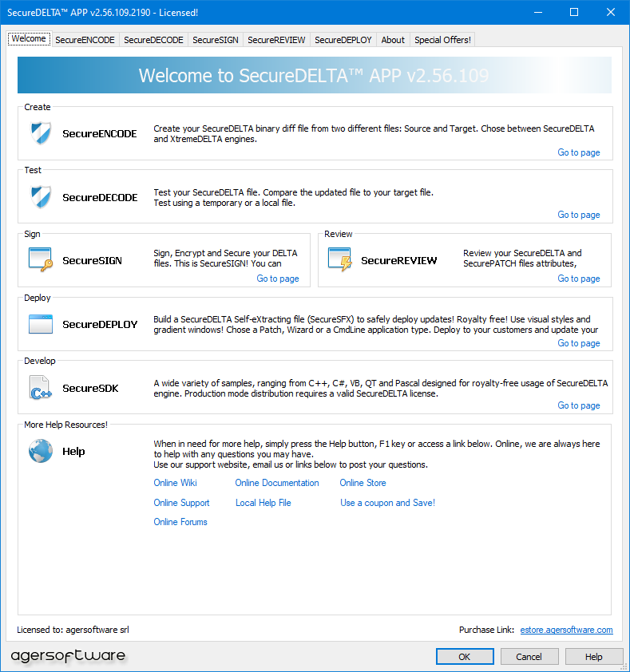This screenshot has height=672, width=630.
Task: Go to page link in Create section
Action: [579, 152]
